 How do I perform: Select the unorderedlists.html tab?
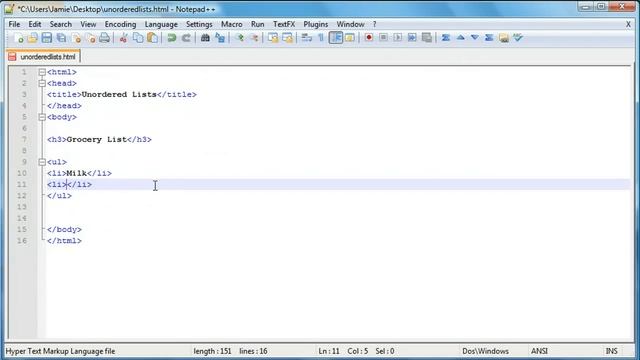coord(43,57)
